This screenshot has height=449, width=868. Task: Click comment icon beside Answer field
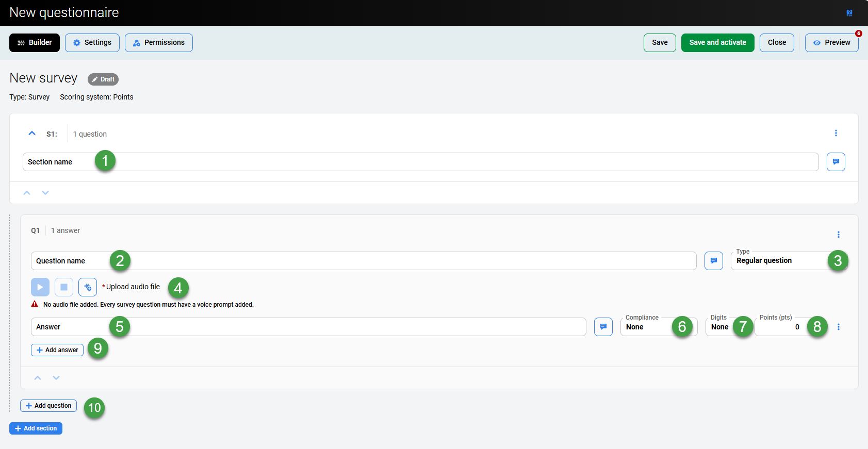[603, 327]
